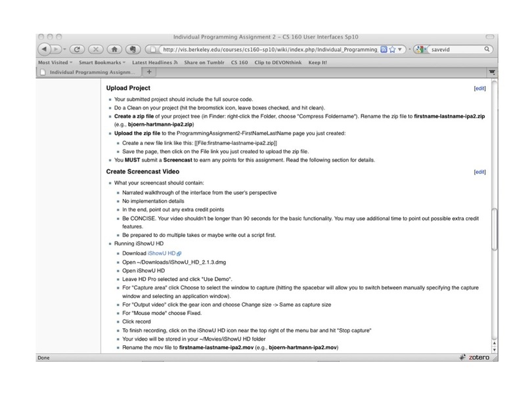Screen dimensions: 532x399
Task: Select the Individual Programming Assignment tab
Action: tap(89, 72)
